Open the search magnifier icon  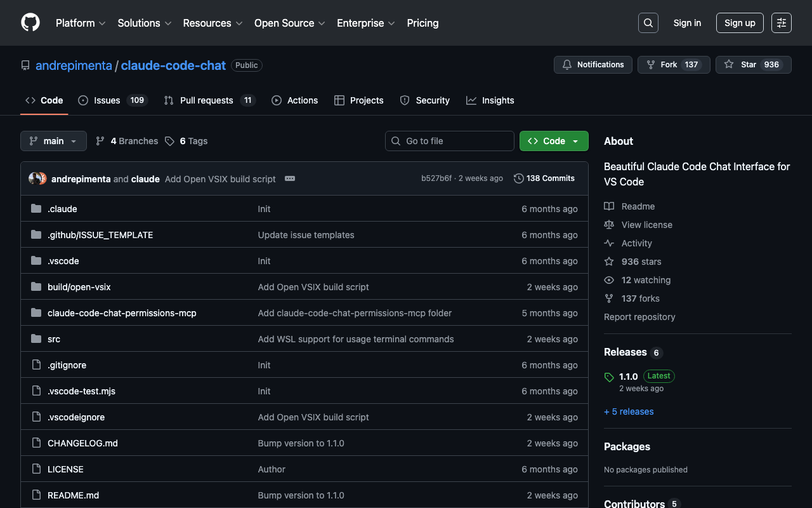(x=648, y=23)
